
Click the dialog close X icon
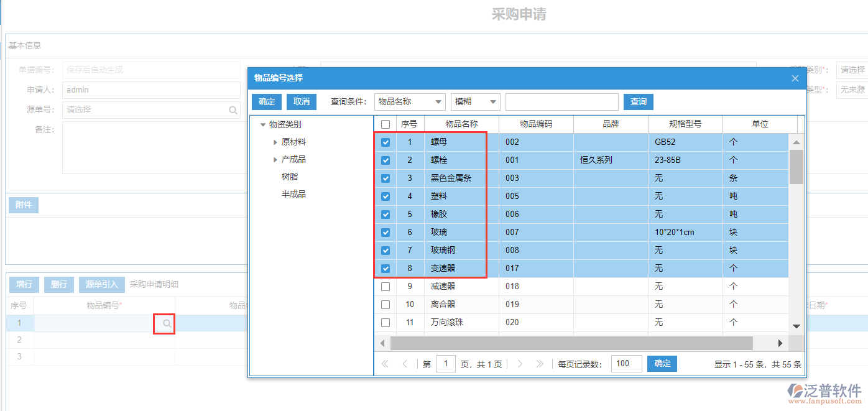pos(795,78)
